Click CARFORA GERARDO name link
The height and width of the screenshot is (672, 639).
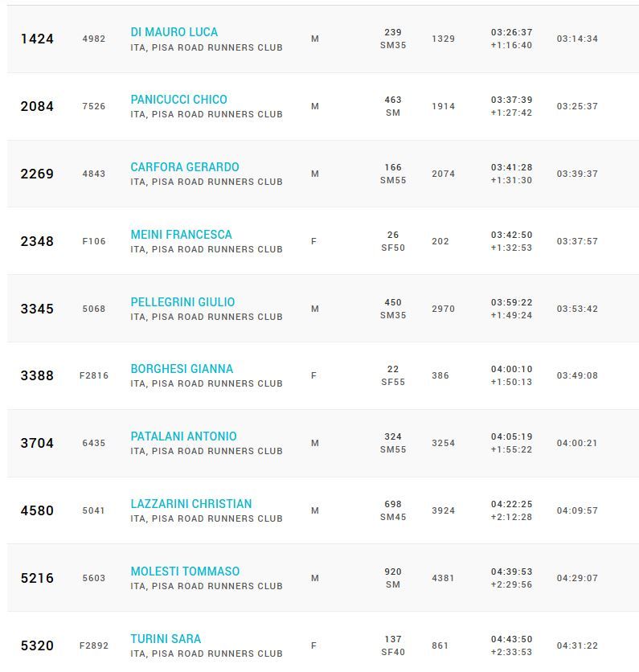point(185,167)
